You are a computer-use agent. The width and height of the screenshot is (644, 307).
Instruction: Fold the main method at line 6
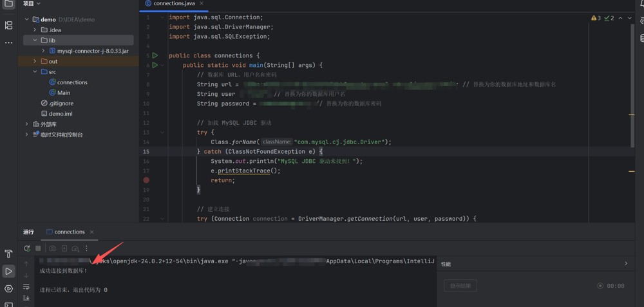(163, 65)
